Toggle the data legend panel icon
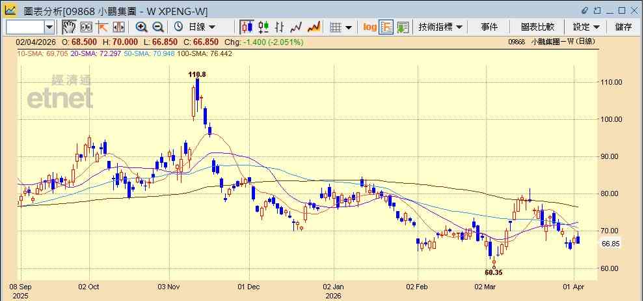644x301 pixels. [386, 27]
